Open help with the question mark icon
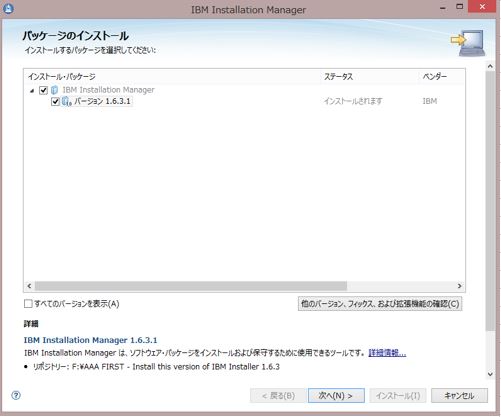This screenshot has height=417, width=501. click(x=16, y=395)
